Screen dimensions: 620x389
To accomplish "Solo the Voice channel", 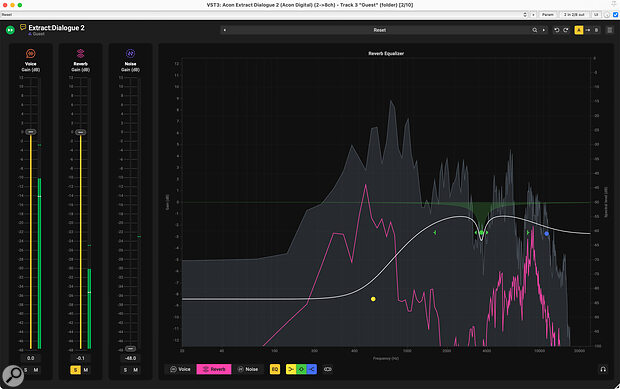I will click(26, 370).
